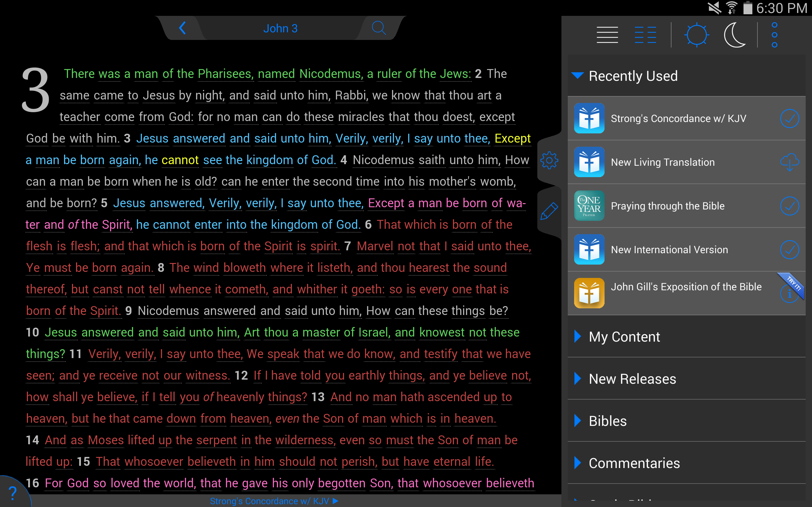
Task: Select John Gill's Exposition of the Bible
Action: click(686, 287)
